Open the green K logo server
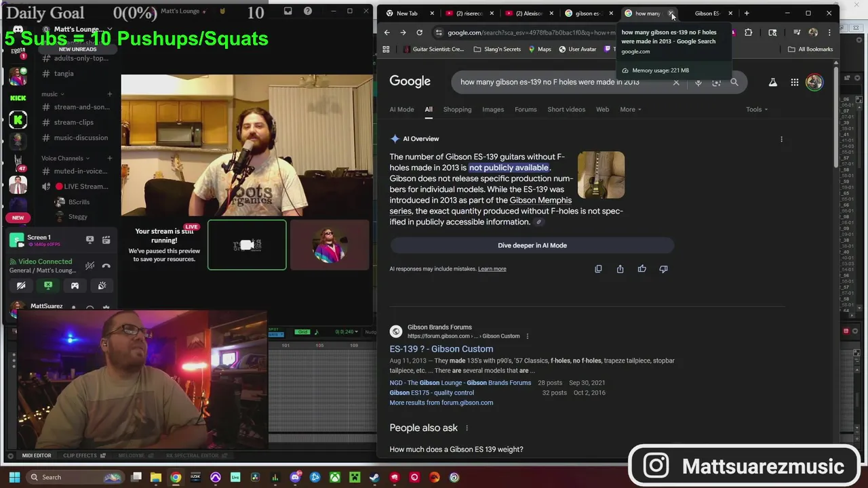 (x=18, y=119)
